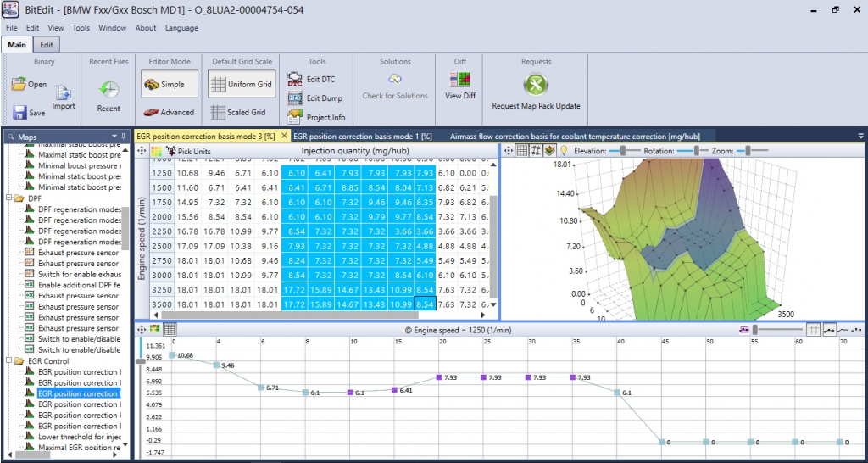Viewport: 868px width, 463px height.
Task: Open the About menu
Action: tap(146, 28)
